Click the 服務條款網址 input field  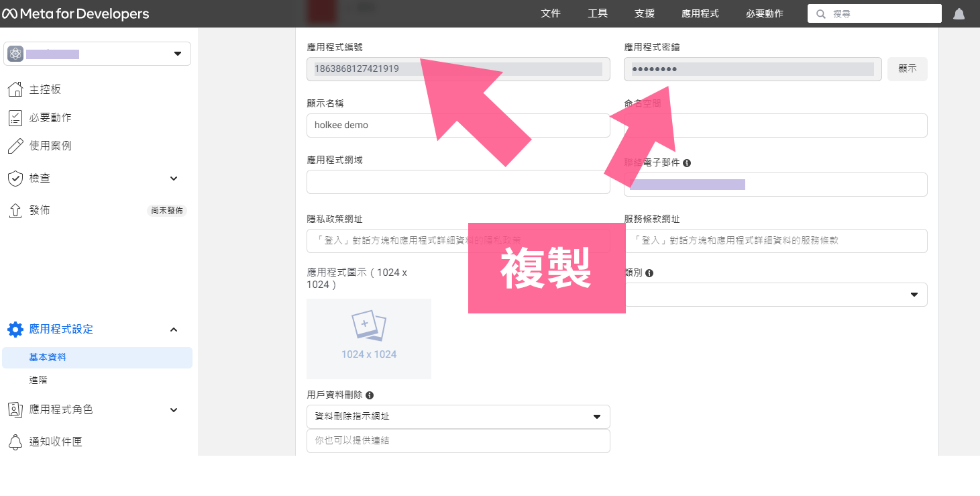point(775,241)
